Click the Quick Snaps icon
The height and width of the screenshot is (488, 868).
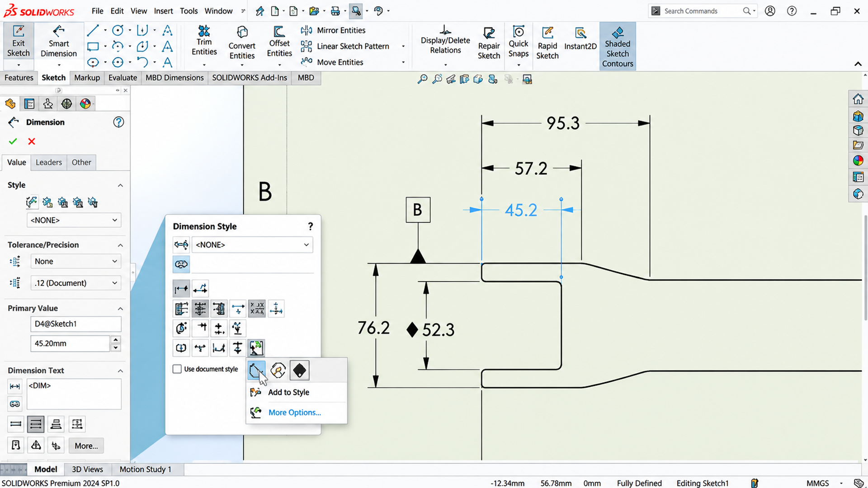pyautogui.click(x=518, y=42)
